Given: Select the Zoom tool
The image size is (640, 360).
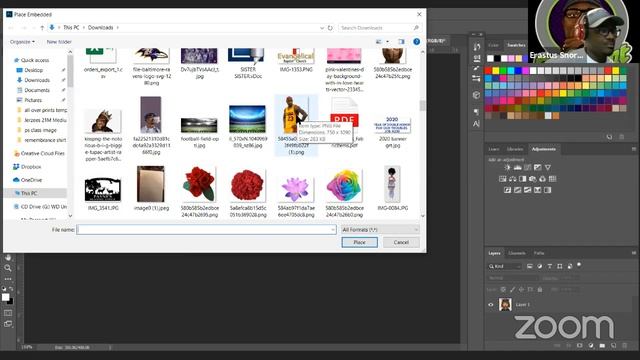Looking at the screenshot, I should coord(8,268).
